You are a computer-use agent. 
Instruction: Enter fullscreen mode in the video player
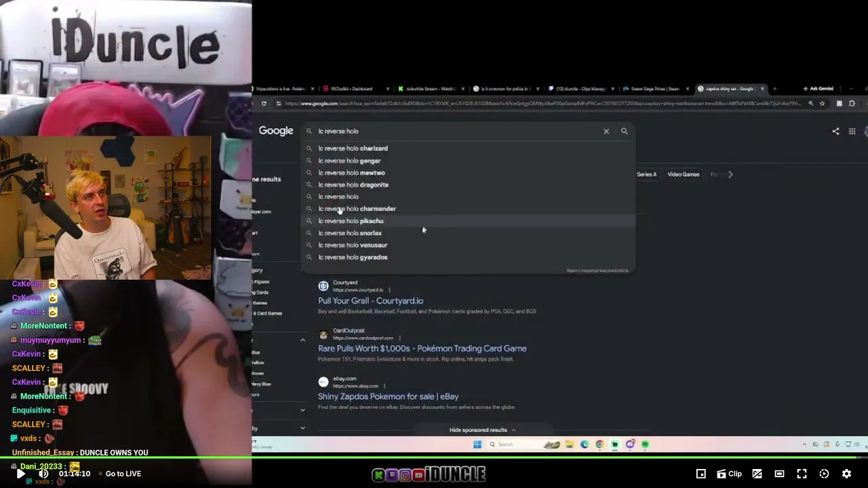coord(802,474)
